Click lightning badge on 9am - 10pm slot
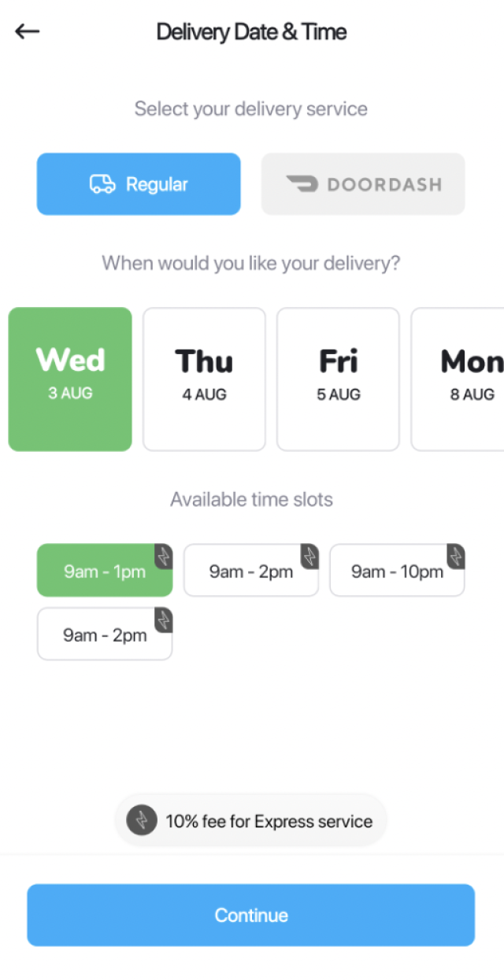The height and width of the screenshot is (980, 504). [456, 556]
